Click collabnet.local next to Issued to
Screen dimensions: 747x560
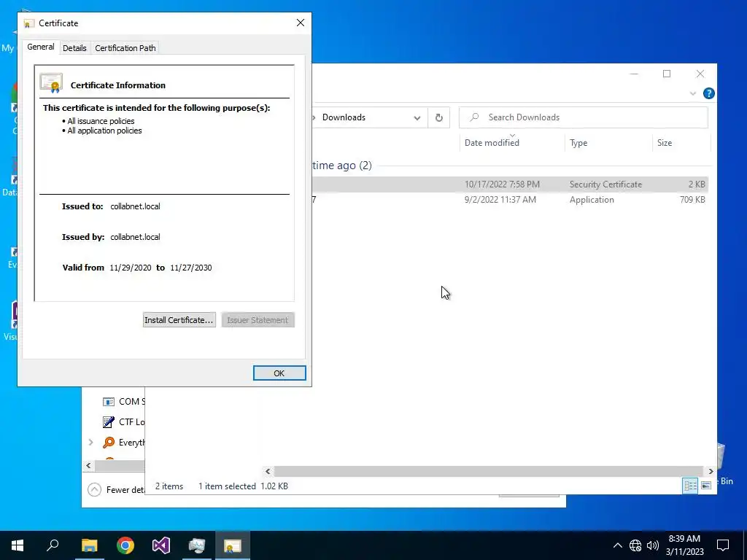click(135, 206)
